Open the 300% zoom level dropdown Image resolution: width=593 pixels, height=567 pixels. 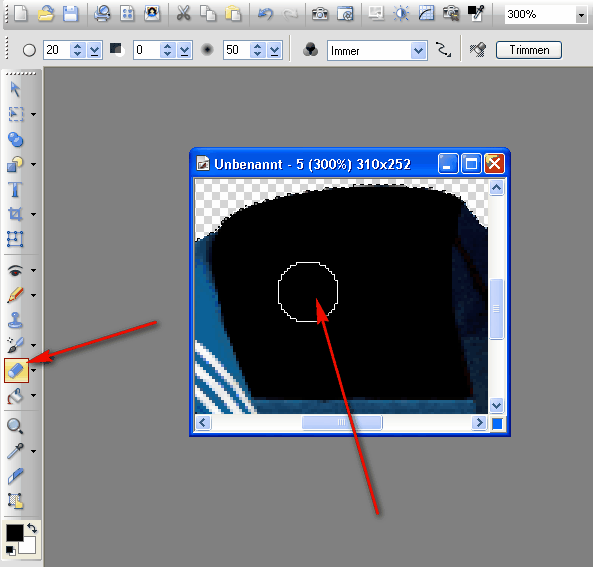tap(581, 15)
